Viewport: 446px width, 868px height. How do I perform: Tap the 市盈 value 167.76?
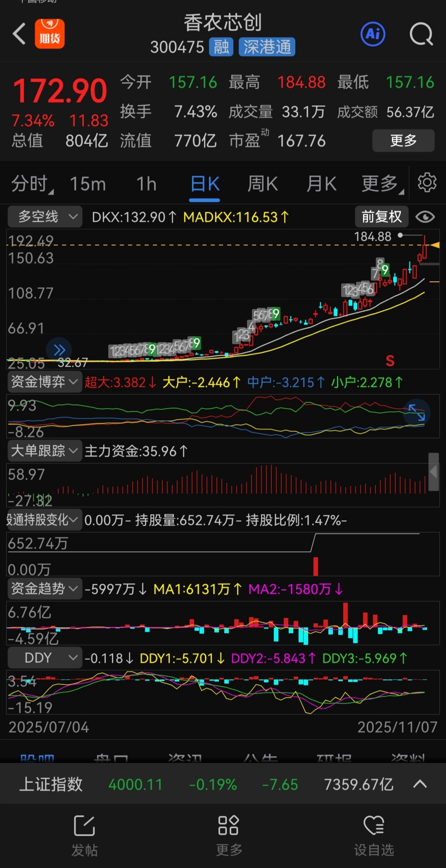(x=301, y=141)
